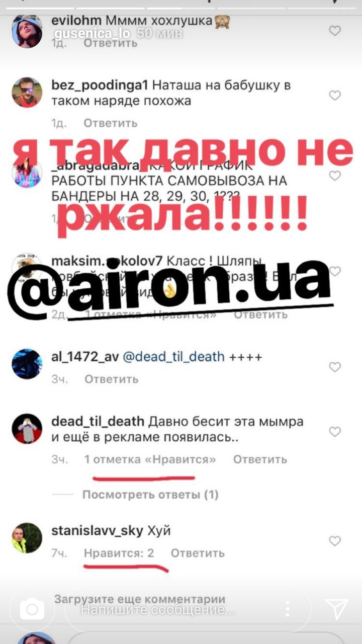The height and width of the screenshot is (644, 362).
Task: Open the @airon.ua mention sticker
Action: [169, 288]
